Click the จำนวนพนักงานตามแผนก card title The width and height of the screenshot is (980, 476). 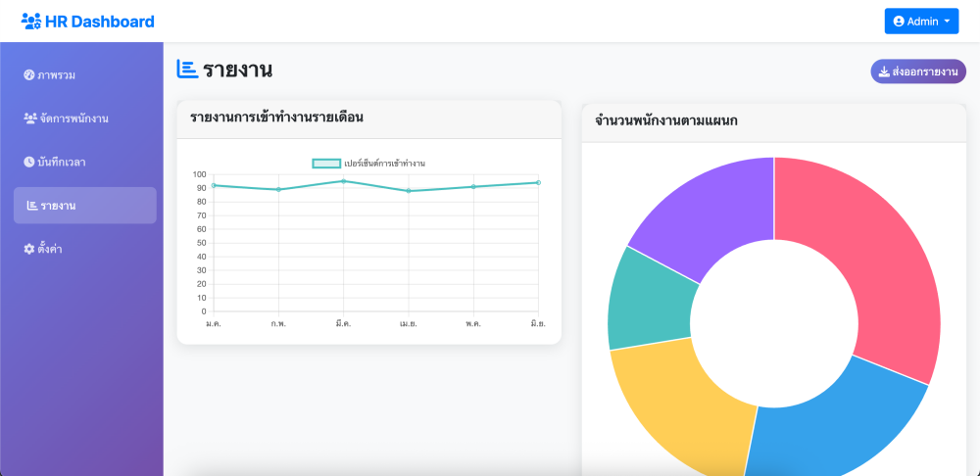[x=666, y=120]
